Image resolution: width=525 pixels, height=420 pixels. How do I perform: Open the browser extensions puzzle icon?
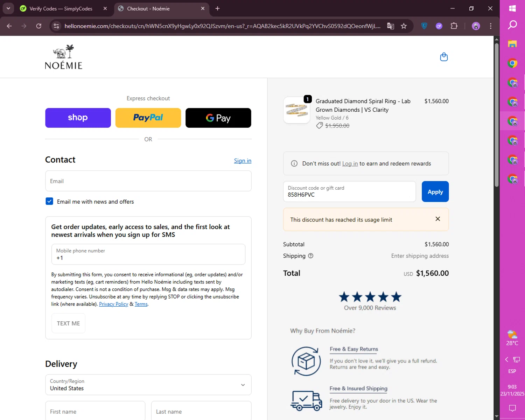pos(454,26)
